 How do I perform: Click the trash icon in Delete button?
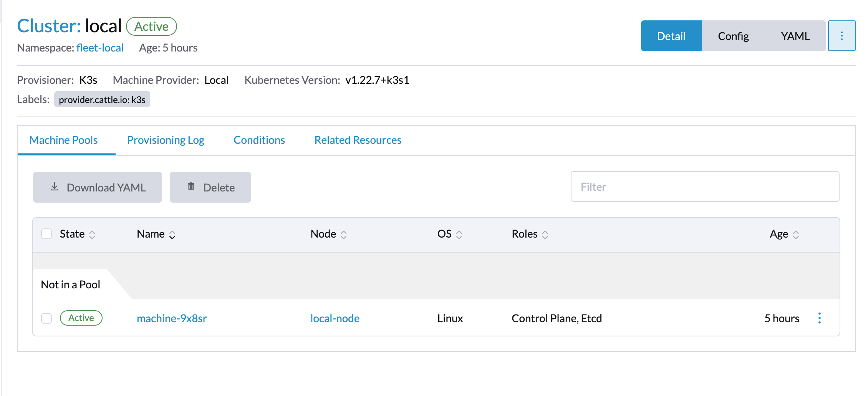191,186
